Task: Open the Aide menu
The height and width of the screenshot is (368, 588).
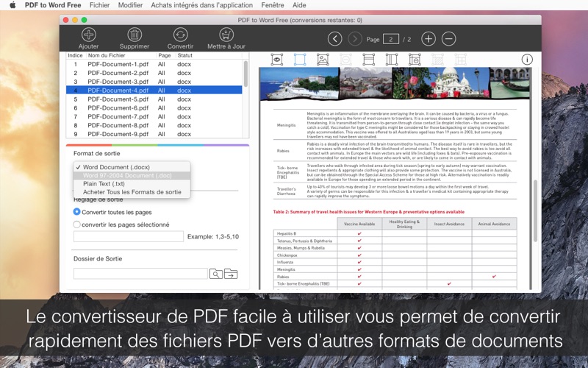Action: point(299,5)
